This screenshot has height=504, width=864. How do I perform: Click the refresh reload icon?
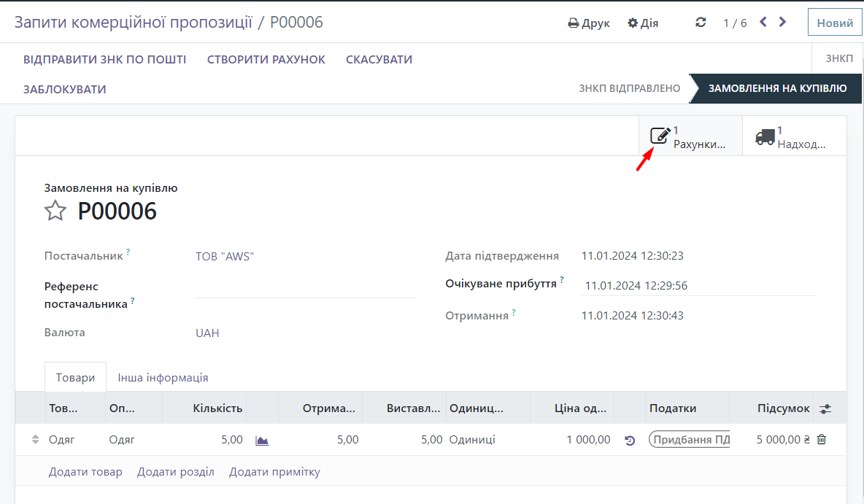pyautogui.click(x=701, y=23)
